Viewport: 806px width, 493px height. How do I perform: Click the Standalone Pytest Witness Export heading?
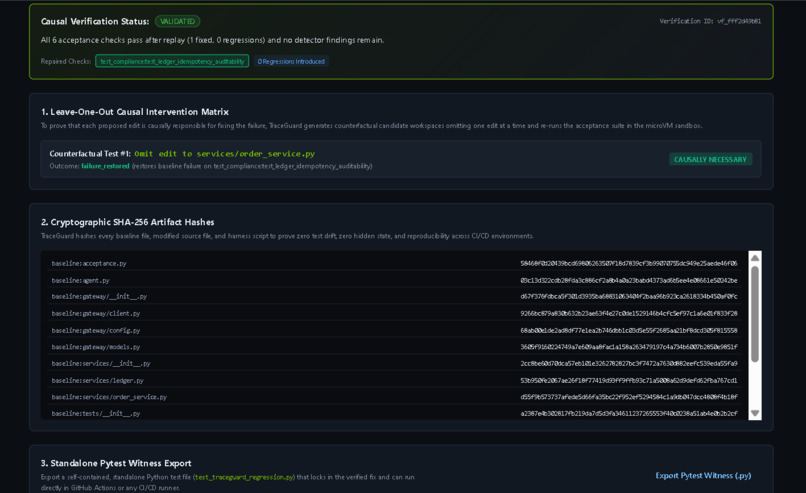pos(116,463)
